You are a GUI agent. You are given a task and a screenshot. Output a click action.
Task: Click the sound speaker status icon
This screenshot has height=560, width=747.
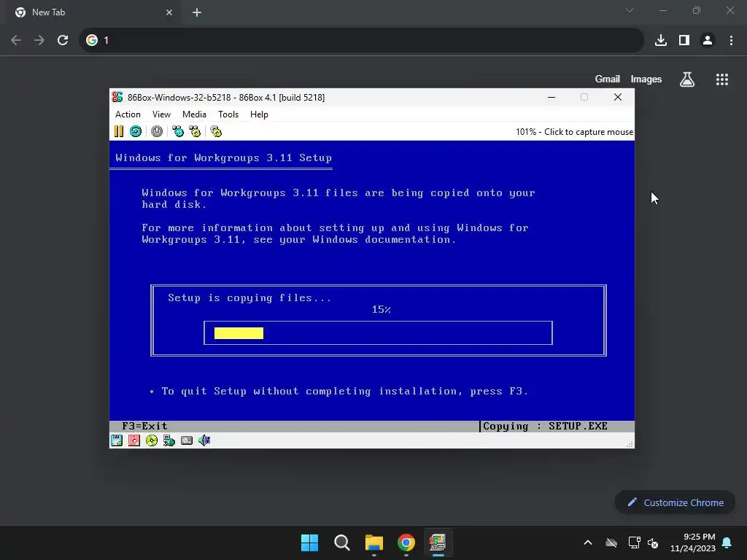[204, 440]
